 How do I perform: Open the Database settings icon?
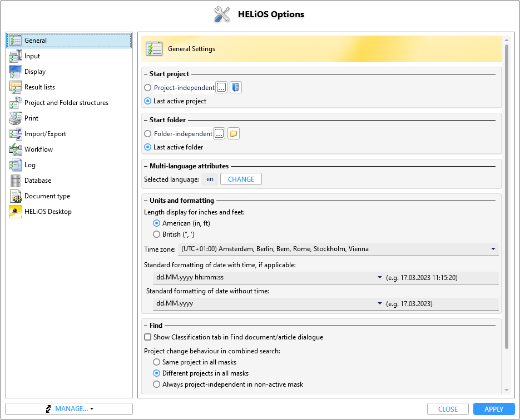point(15,181)
